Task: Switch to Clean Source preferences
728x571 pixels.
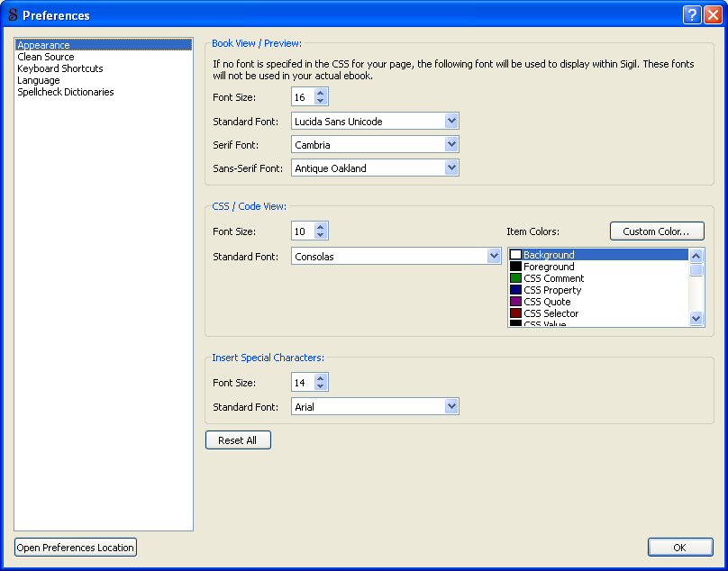Action: coord(46,57)
